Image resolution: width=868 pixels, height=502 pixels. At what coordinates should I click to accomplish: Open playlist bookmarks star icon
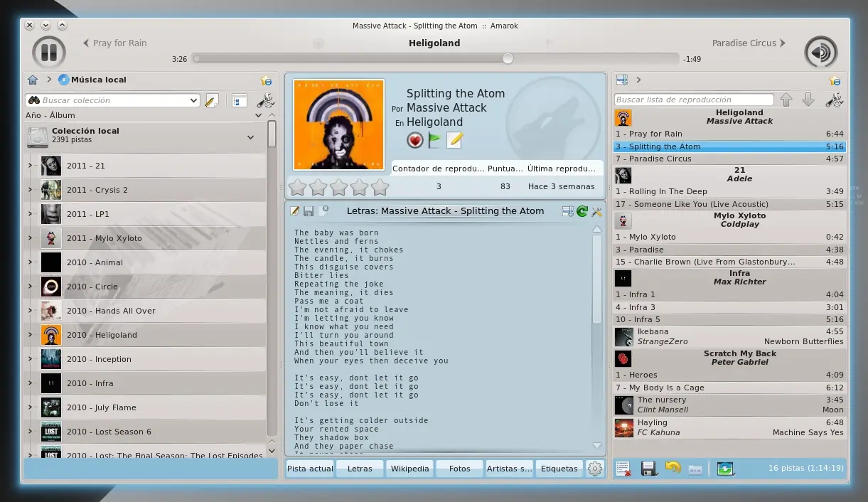pos(835,80)
